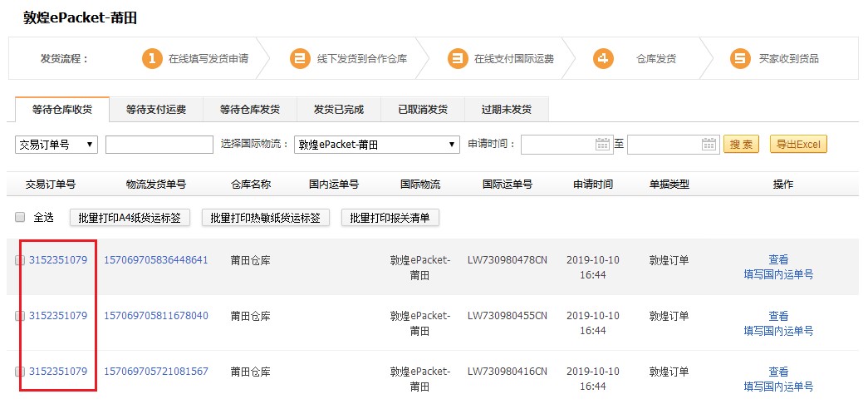The width and height of the screenshot is (868, 404).
Task: Open order 3152351079 in the LW730980416CN row
Action: [58, 372]
